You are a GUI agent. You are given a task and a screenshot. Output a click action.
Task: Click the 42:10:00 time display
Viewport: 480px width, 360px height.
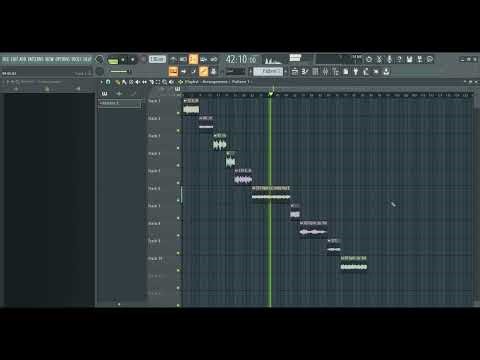(x=241, y=60)
